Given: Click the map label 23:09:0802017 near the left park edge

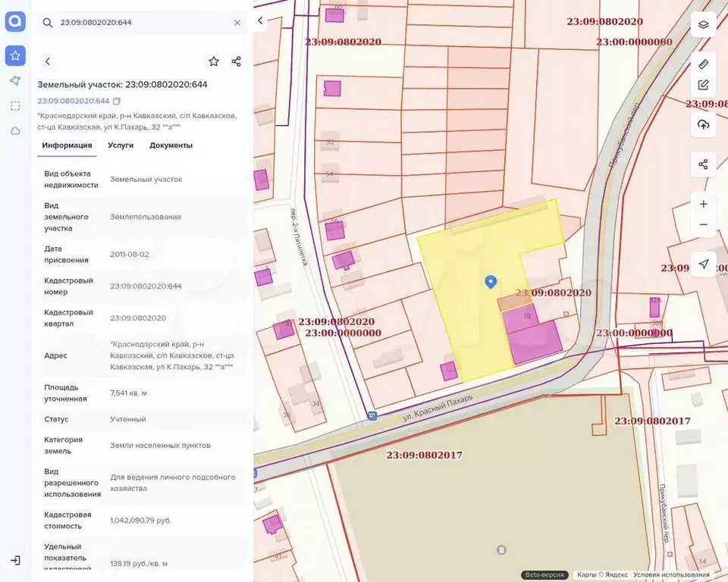Looking at the screenshot, I should click(x=425, y=455).
